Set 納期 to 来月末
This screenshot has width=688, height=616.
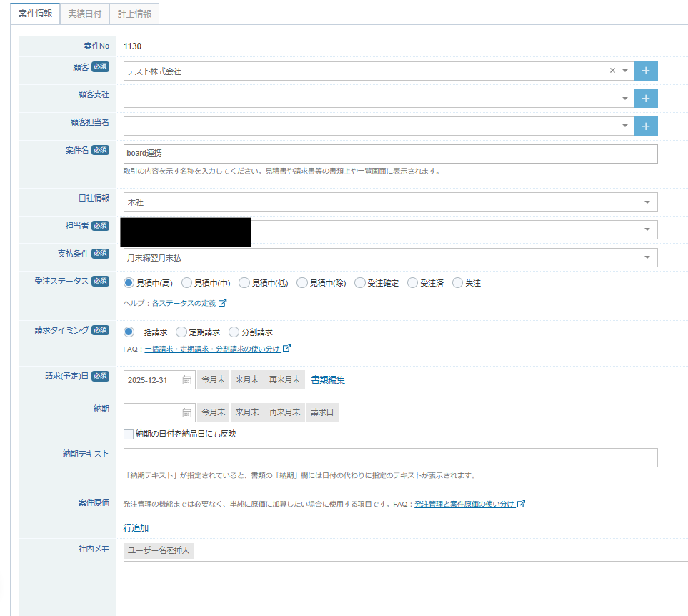(247, 412)
